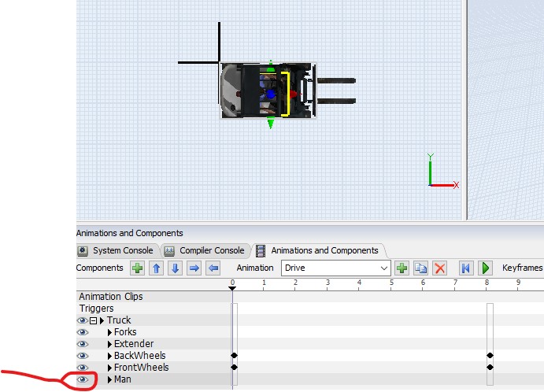Rewind animation to the start

465,268
